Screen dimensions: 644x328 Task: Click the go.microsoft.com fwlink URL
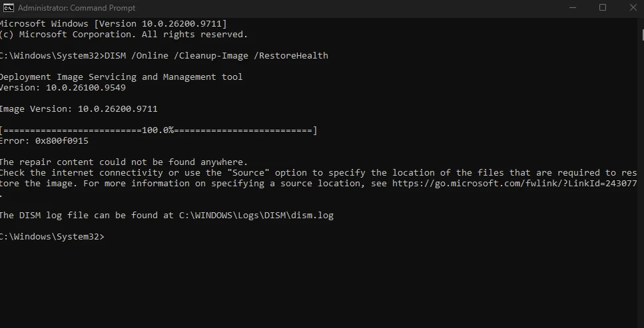coord(514,183)
